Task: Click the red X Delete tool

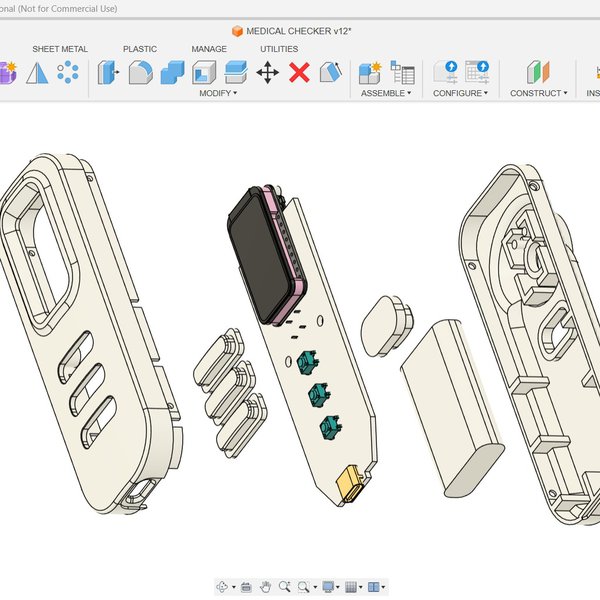Action: pyautogui.click(x=299, y=72)
